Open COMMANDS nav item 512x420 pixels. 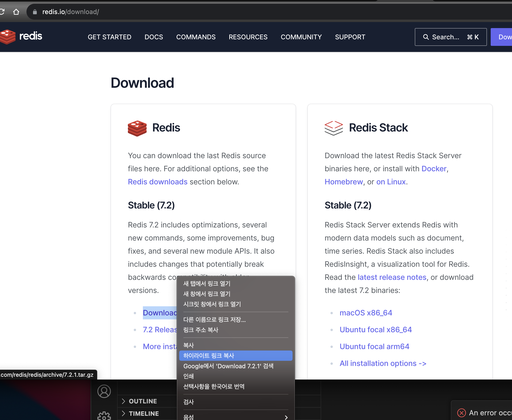pos(196,37)
